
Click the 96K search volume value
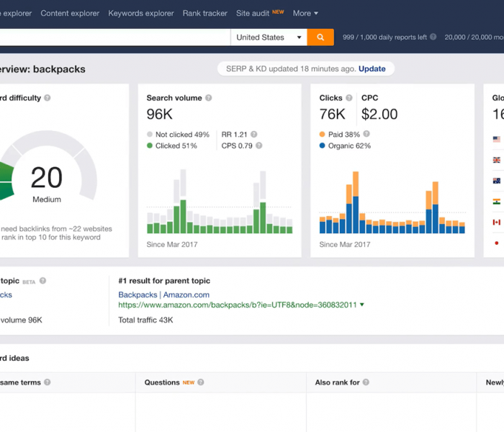pos(159,114)
